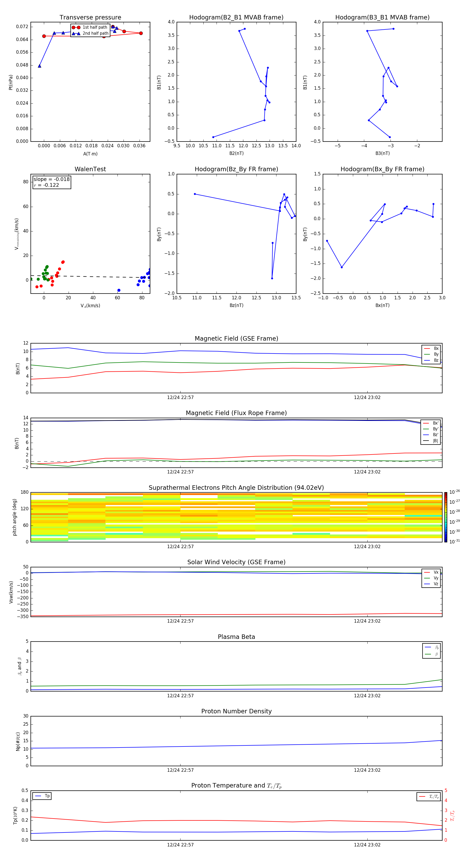Click the 'Hodogram(B3_B1 MVAB frame)' title
Viewport: 473px width, 868px height.
click(382, 18)
